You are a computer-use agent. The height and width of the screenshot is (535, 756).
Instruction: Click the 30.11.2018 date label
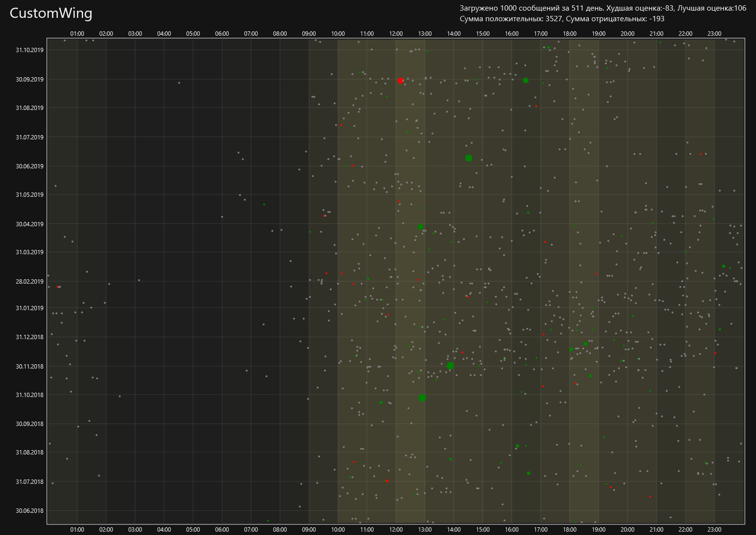click(29, 366)
